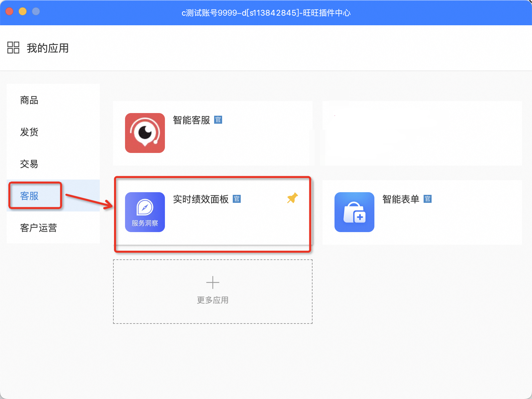Select the 商品 category

coord(53,100)
